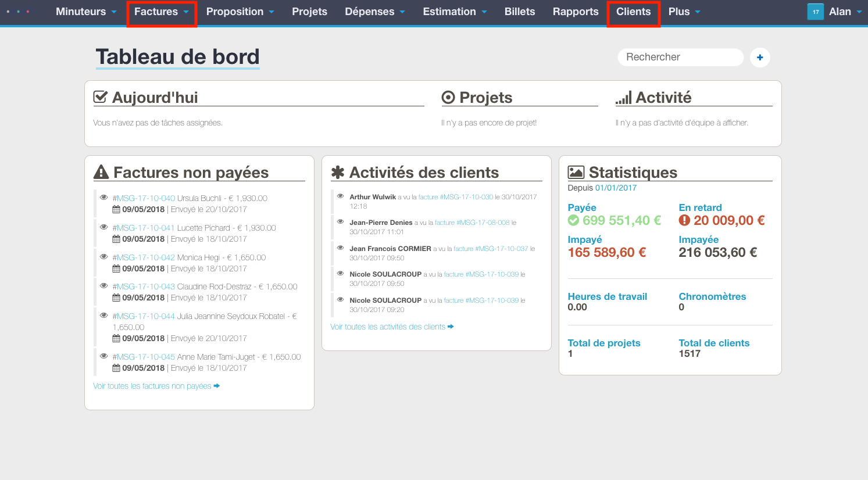
Task: Click the Tableau de bord heading
Action: [178, 57]
